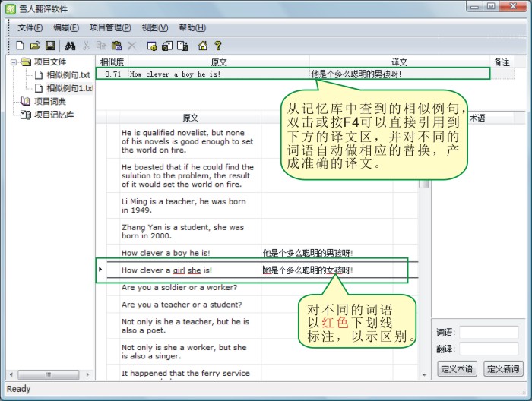This screenshot has width=532, height=401.
Task: Open the 项目管理(P) menu
Action: pyautogui.click(x=110, y=28)
